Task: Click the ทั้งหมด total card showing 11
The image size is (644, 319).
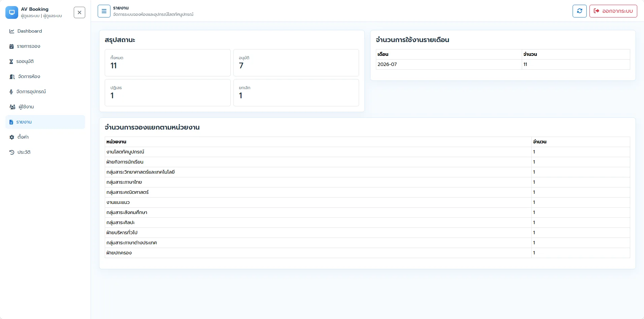Action: point(168,63)
